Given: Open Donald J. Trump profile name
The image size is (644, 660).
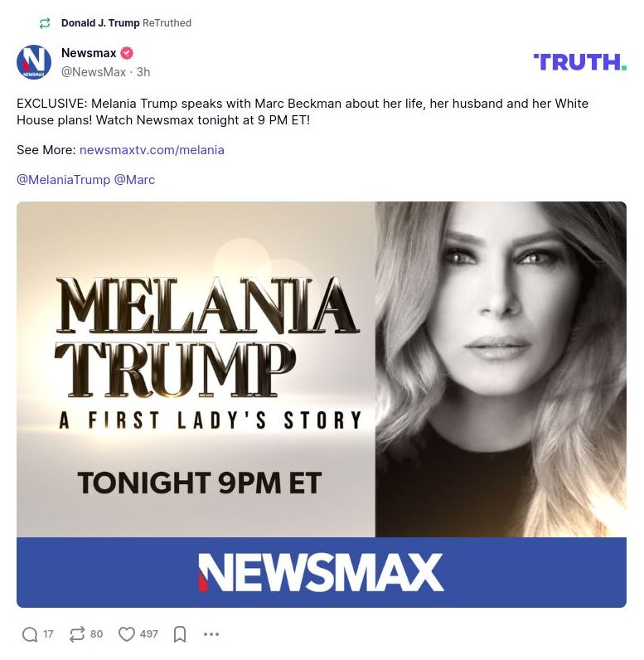Looking at the screenshot, I should coord(100,22).
